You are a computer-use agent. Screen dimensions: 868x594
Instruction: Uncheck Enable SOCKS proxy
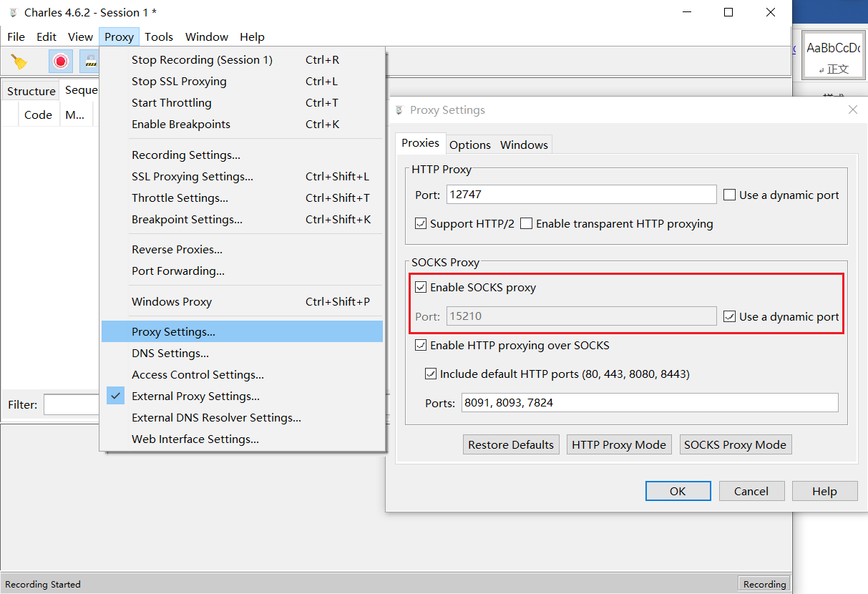pos(421,288)
